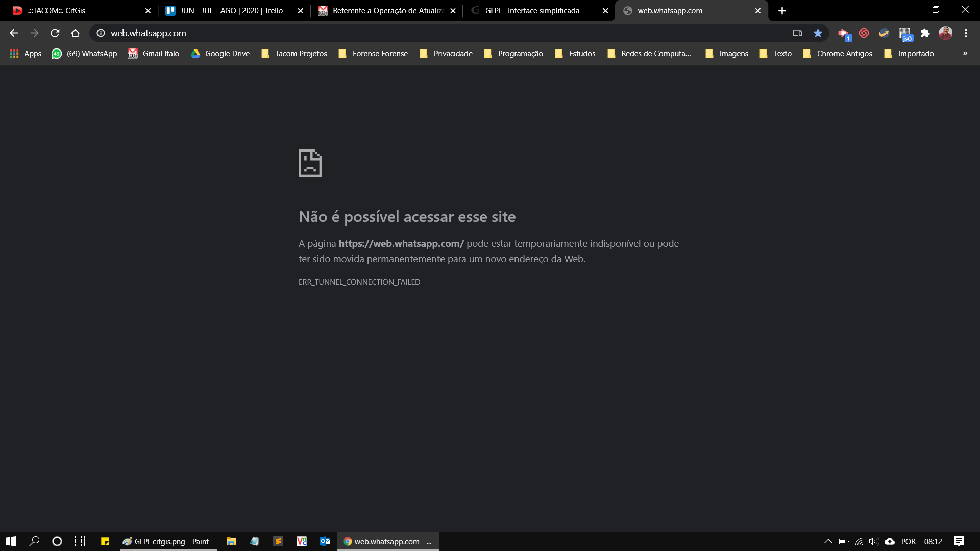Expand the Estudos bookmark folder
The image size is (980, 551).
point(575,54)
